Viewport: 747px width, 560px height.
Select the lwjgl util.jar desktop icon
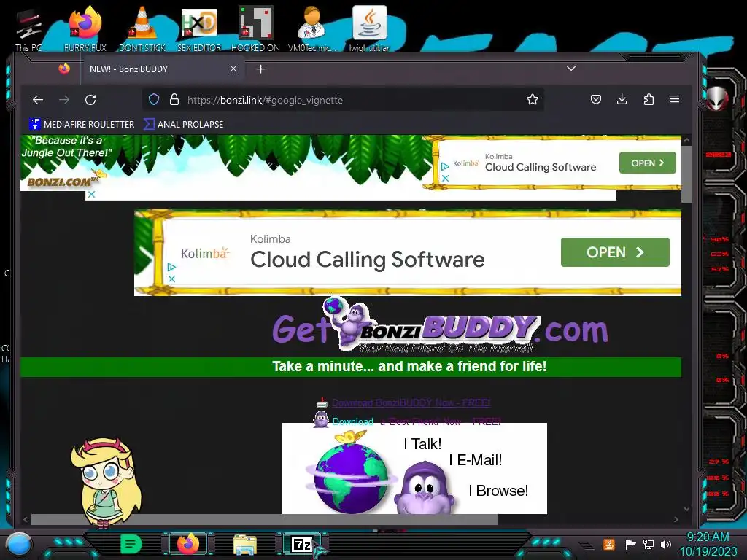tap(369, 29)
